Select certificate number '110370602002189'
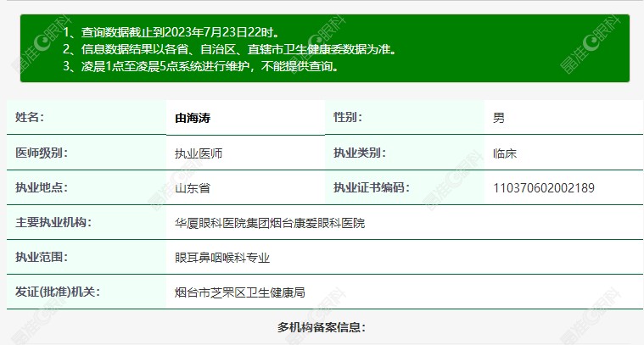Viewport: 644px width, 345px height. point(544,188)
